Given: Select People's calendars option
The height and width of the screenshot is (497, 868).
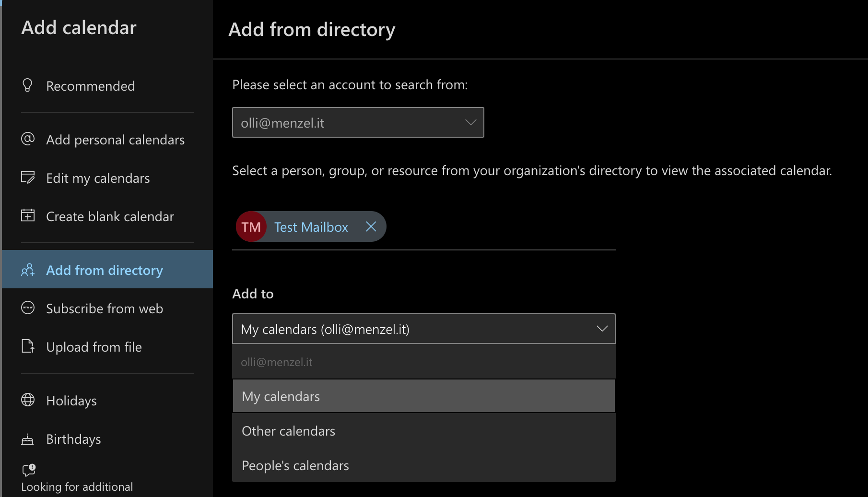Looking at the screenshot, I should coord(423,465).
